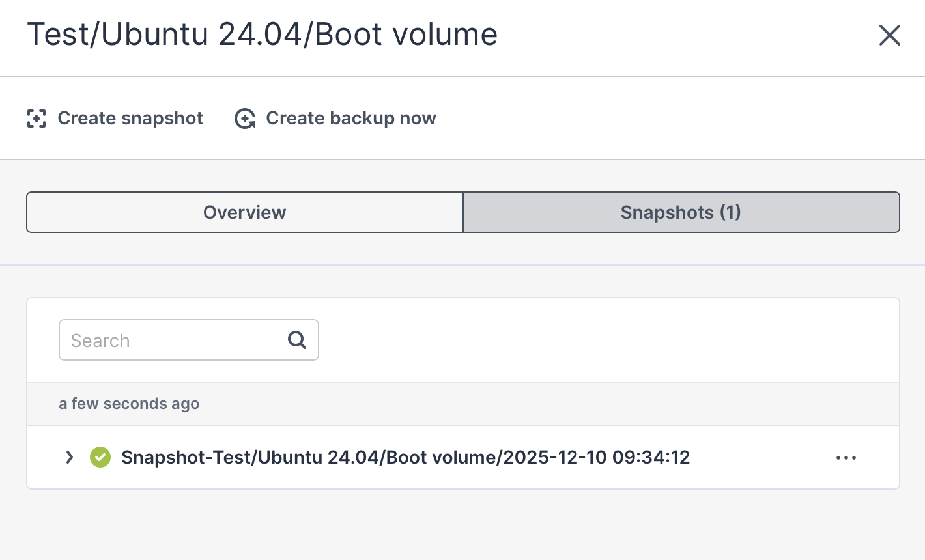Switch to the Overview tab
Viewport: 925px width, 560px height.
coord(245,212)
